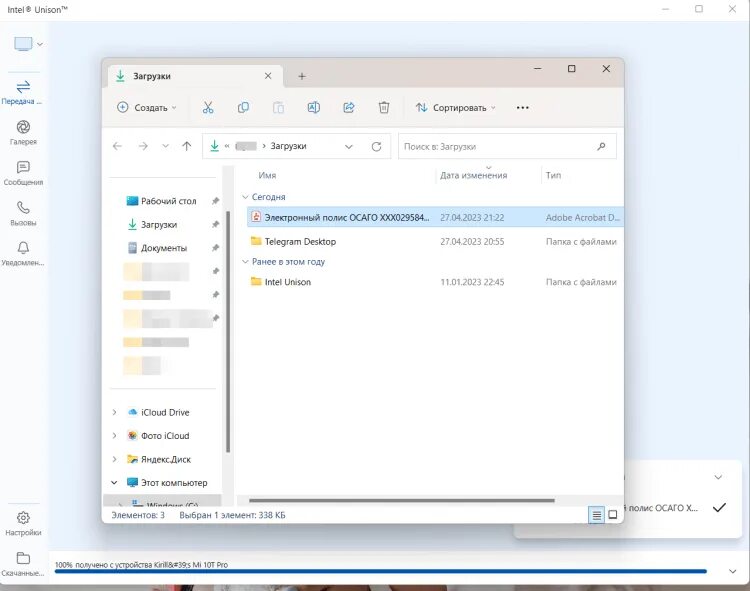Select the Электронный полис ОСАГО PDF file

coord(435,218)
